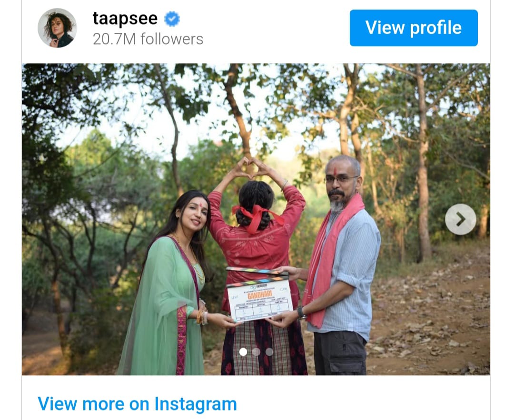This screenshot has height=420, width=514.
Task: Click the Gandhari clapperboard in the photo
Action: (259, 295)
